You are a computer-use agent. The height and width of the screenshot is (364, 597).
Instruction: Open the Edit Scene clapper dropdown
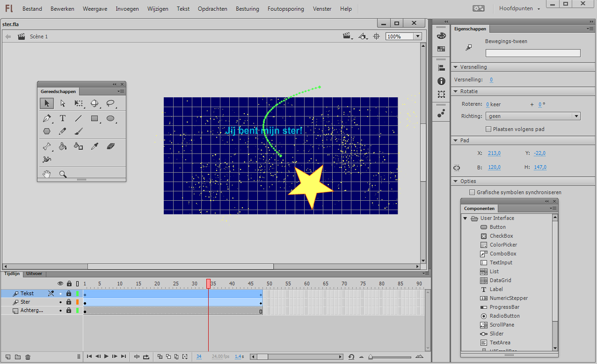347,36
